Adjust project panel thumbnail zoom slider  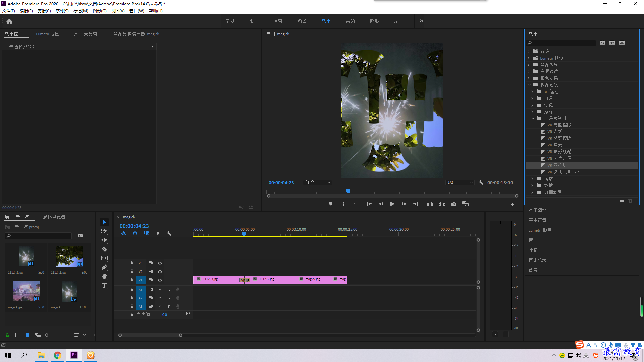click(47, 335)
